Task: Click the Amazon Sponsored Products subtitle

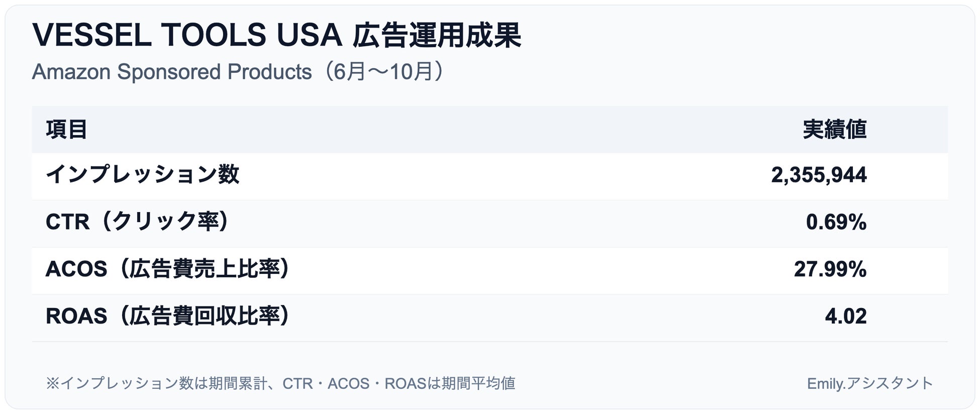Action: (x=172, y=72)
